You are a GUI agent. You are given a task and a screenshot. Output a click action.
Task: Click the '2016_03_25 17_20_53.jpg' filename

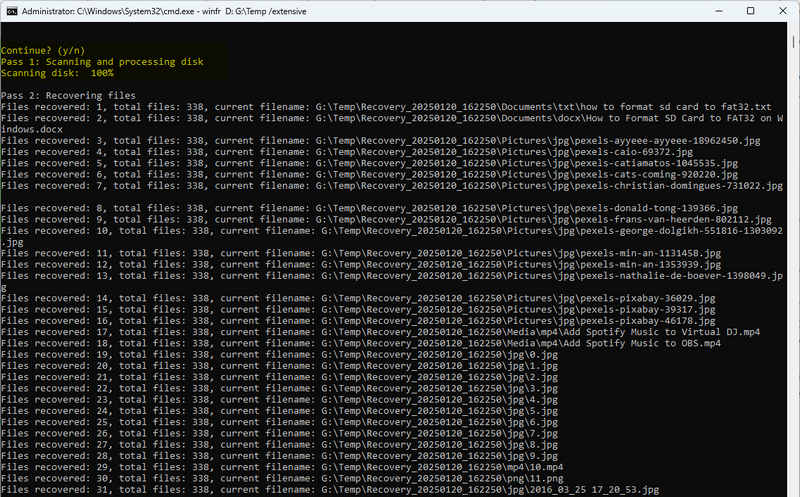coord(594,489)
